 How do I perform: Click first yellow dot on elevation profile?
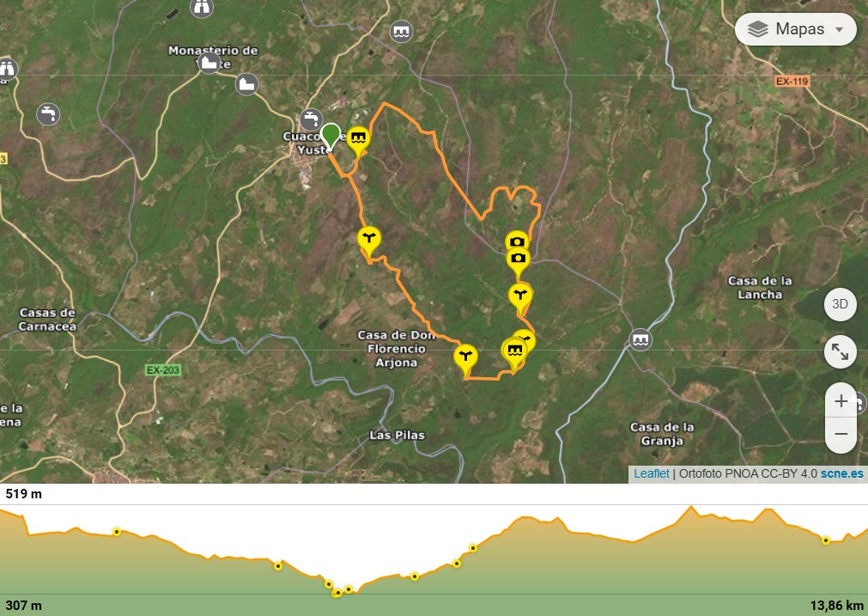(x=116, y=532)
